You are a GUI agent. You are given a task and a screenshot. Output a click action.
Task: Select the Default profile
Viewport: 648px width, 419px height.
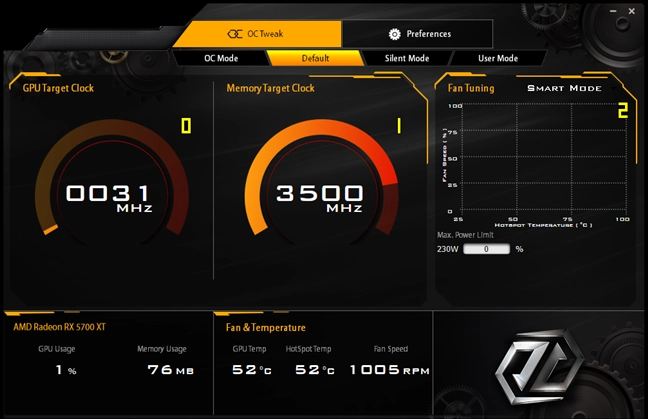[x=315, y=58]
